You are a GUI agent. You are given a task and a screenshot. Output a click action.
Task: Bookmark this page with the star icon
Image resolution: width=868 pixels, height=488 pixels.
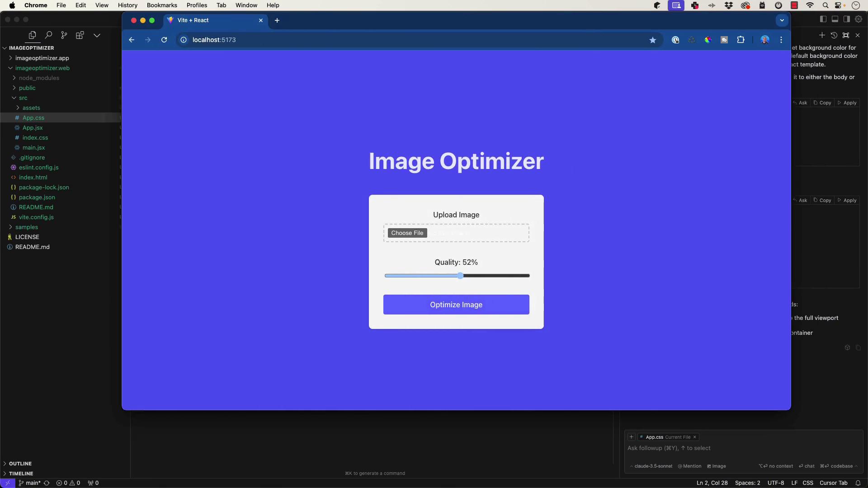tap(652, 40)
